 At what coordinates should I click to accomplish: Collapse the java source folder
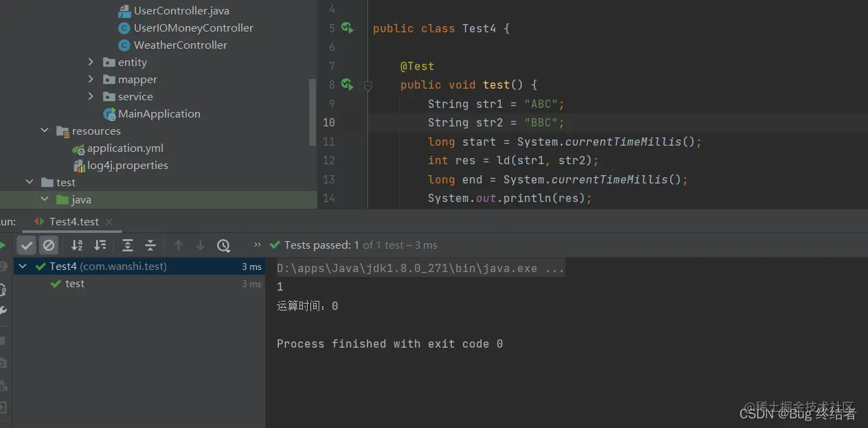tap(45, 199)
